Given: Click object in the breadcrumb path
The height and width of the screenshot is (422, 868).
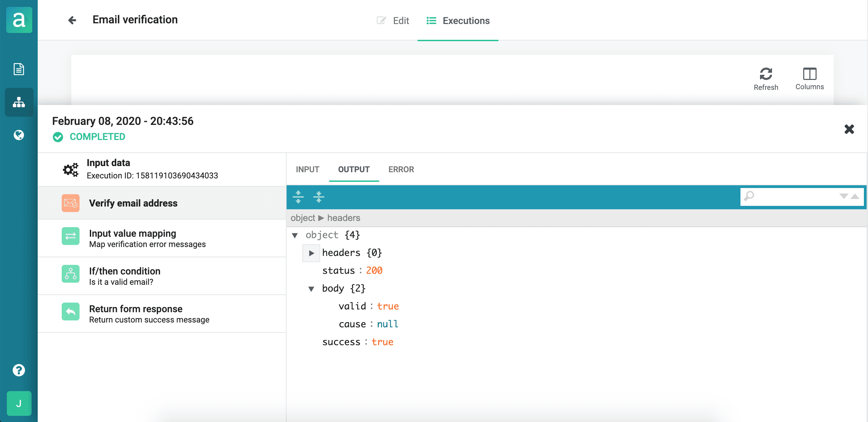Looking at the screenshot, I should pos(303,218).
